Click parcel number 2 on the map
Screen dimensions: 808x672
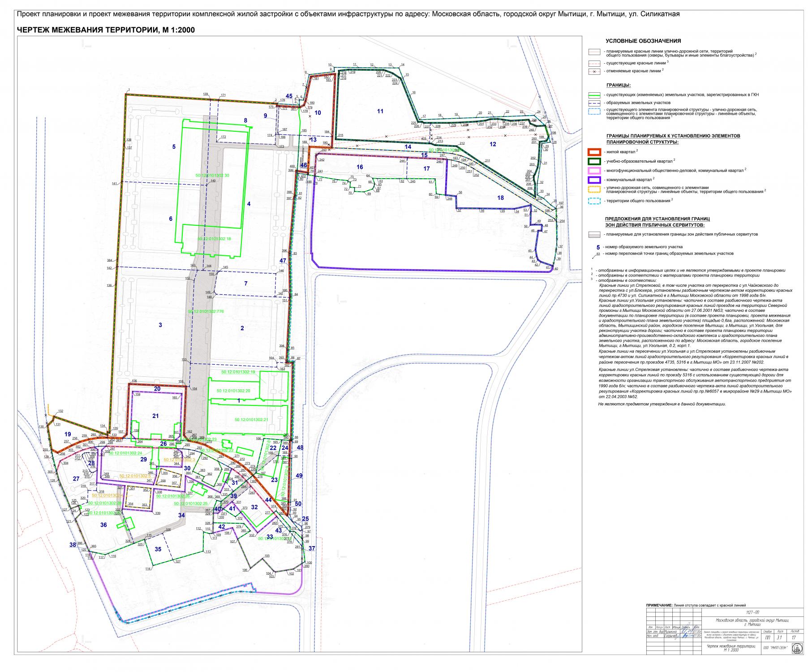tap(242, 328)
